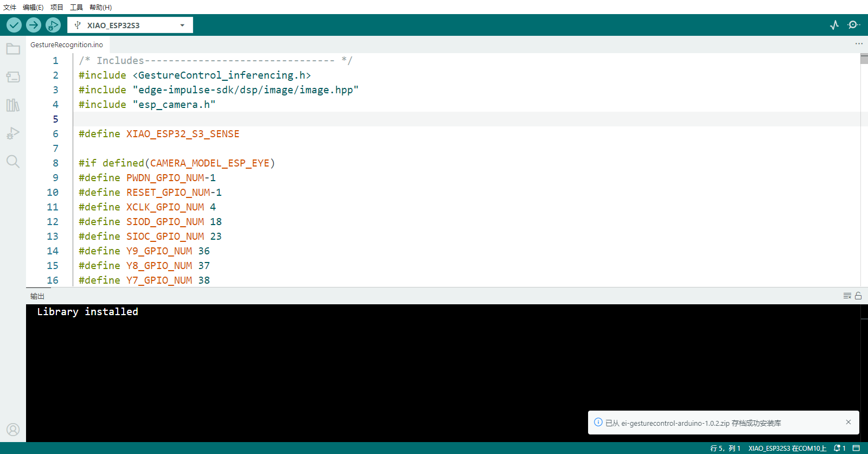Click the GestureControl_inferencing.h include line
This screenshot has height=454, width=868.
click(x=195, y=75)
